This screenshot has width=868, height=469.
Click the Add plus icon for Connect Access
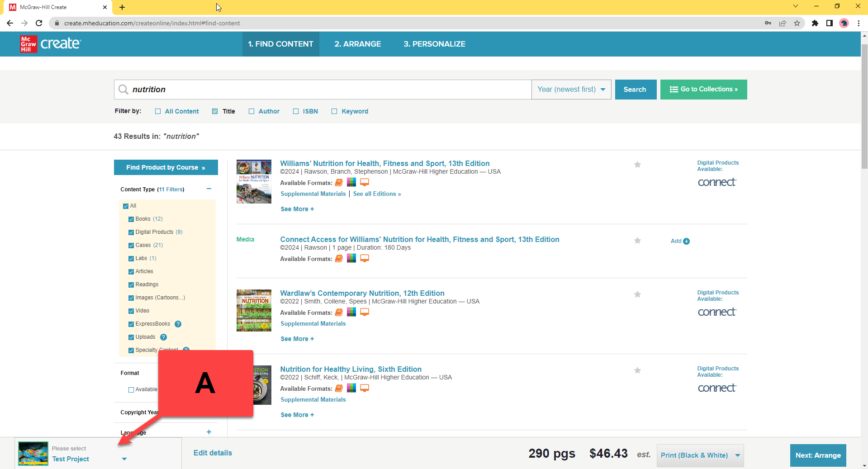pyautogui.click(x=686, y=241)
